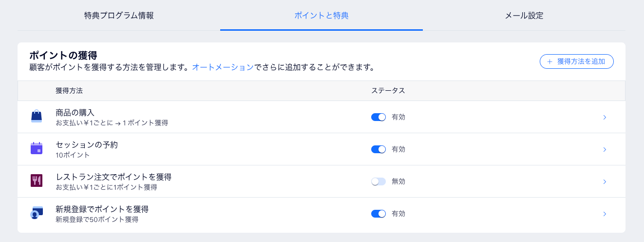
Task: Expand the 商品の購入 row chevron
Action: 605,117
